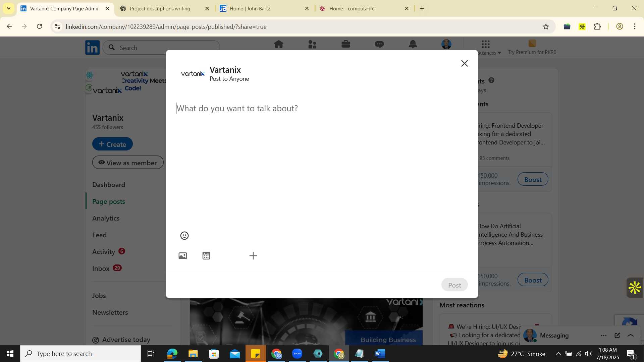Open Microsoft Edge from taskbar
The width and height of the screenshot is (644, 362).
(172, 354)
